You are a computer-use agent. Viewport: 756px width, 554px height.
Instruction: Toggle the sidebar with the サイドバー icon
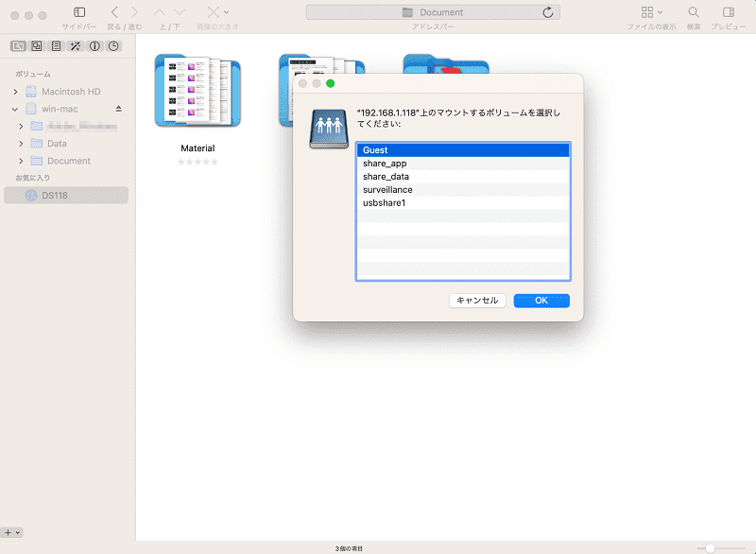79,12
